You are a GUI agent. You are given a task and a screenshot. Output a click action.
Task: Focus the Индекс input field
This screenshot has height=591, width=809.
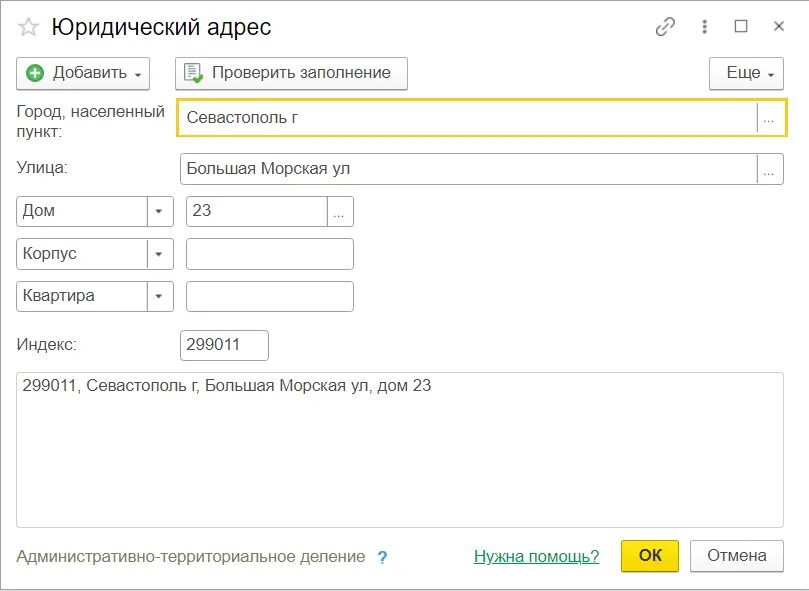pyautogui.click(x=224, y=345)
